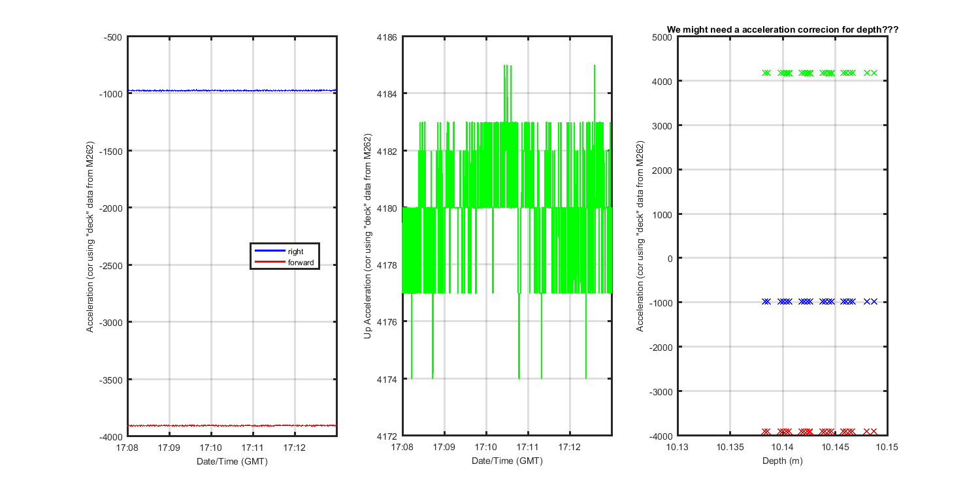The width and height of the screenshot is (980, 490).
Task: Click the middle plot's Date/Time (GMT) label
Action: coord(507,461)
